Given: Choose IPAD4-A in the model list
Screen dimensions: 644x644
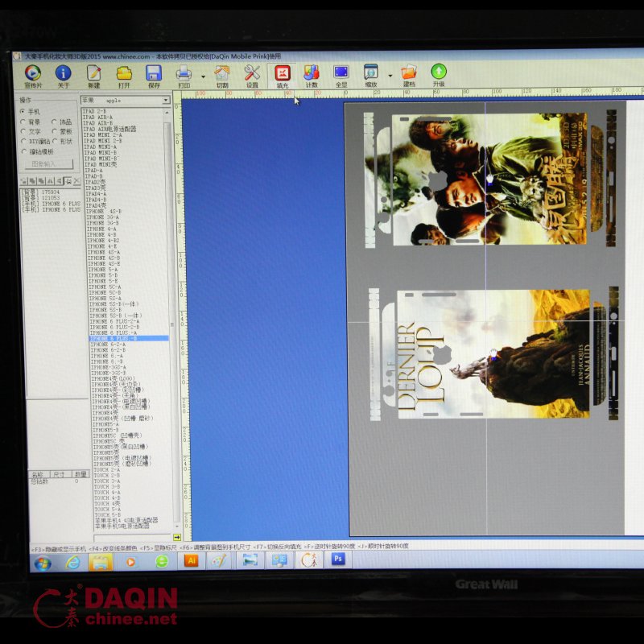Looking at the screenshot, I should tap(96, 193).
